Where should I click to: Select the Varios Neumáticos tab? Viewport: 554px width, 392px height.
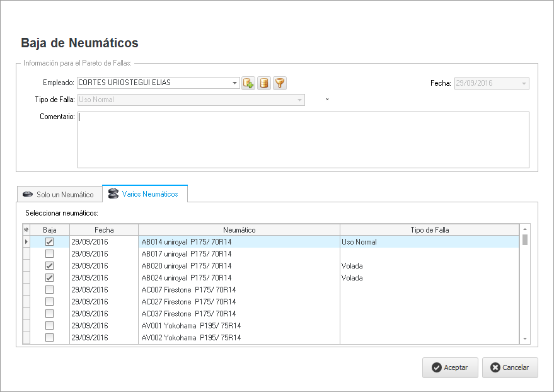click(x=144, y=194)
